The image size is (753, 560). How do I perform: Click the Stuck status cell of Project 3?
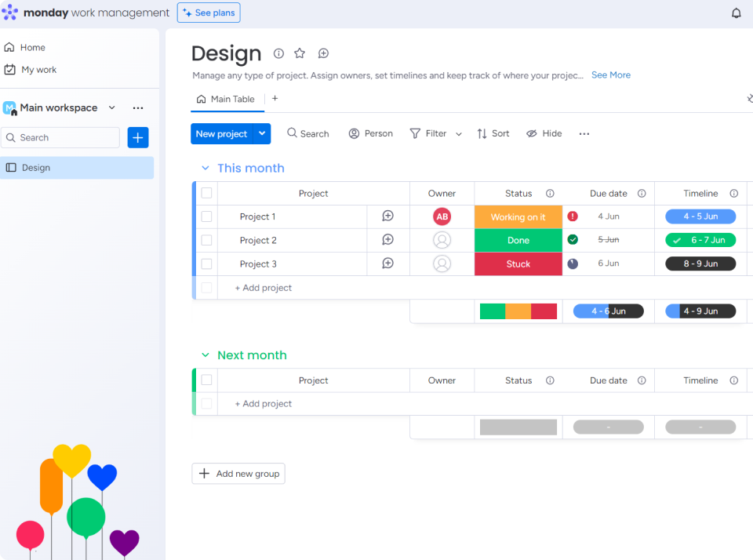518,264
